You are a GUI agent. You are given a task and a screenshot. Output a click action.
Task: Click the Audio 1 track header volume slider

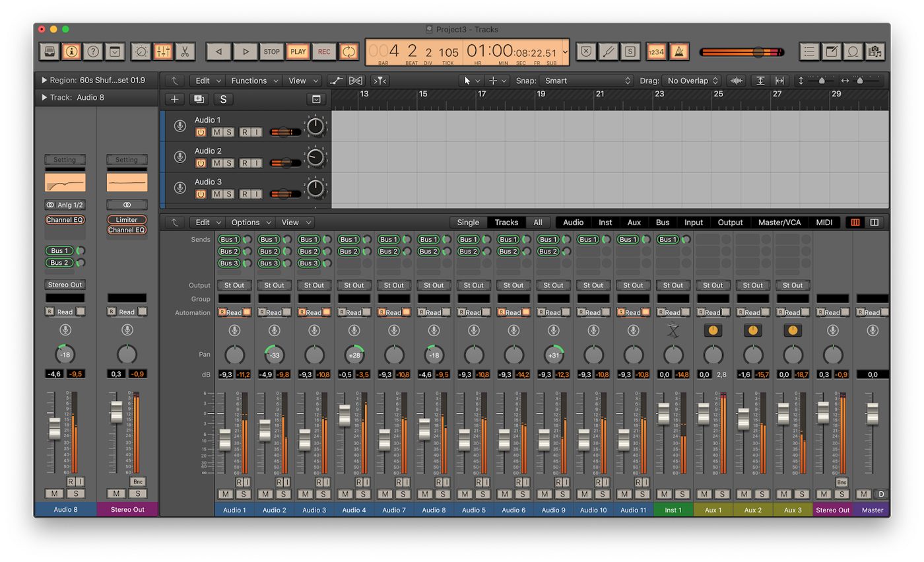click(x=284, y=132)
